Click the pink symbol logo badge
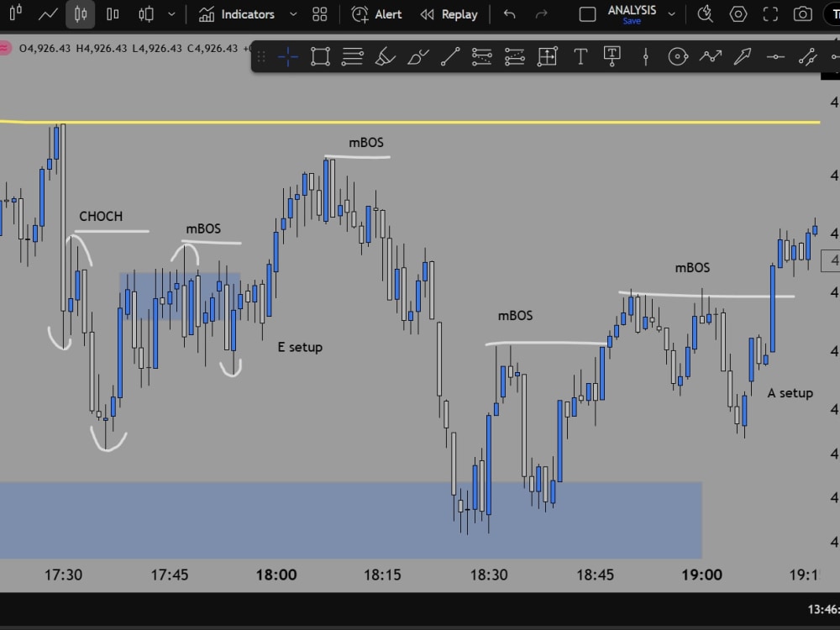The image size is (840, 630). pyautogui.click(x=4, y=48)
